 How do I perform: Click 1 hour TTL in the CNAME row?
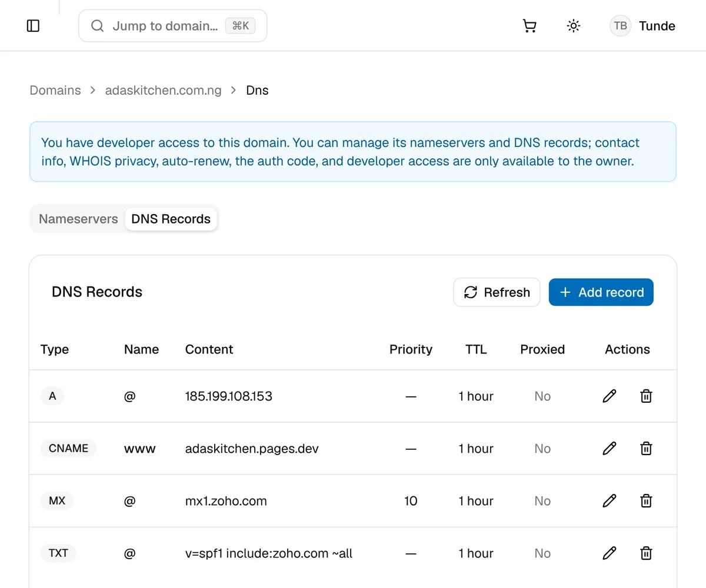pyautogui.click(x=476, y=449)
